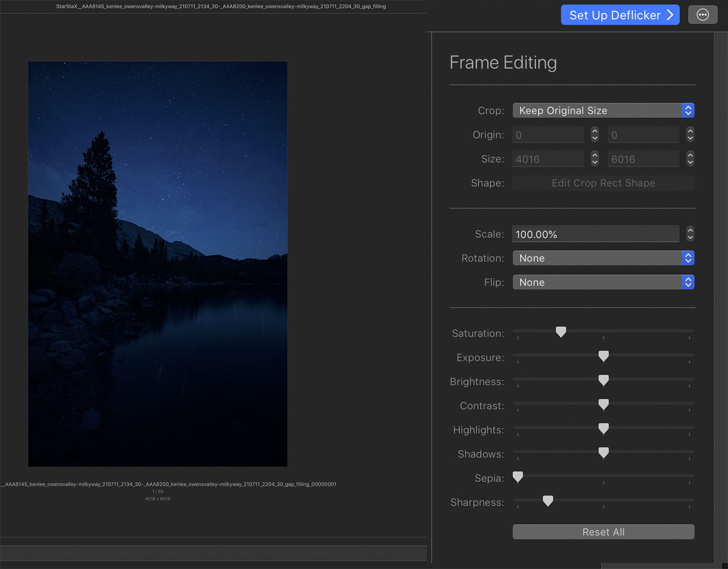
Task: Click into the Scale percentage field
Action: pos(595,234)
